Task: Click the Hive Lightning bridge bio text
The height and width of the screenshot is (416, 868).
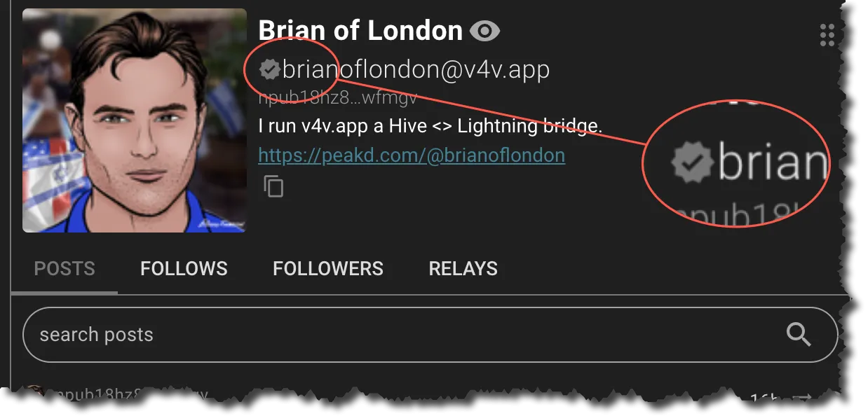Action: (x=430, y=126)
